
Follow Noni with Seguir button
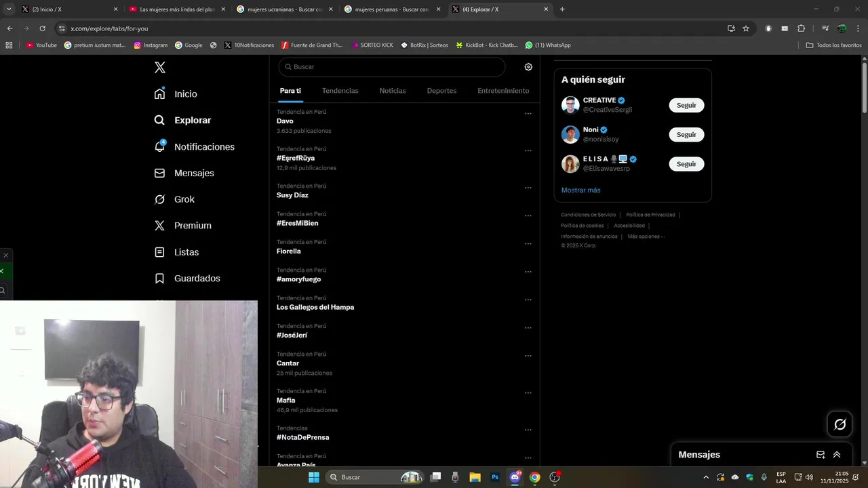click(686, 134)
